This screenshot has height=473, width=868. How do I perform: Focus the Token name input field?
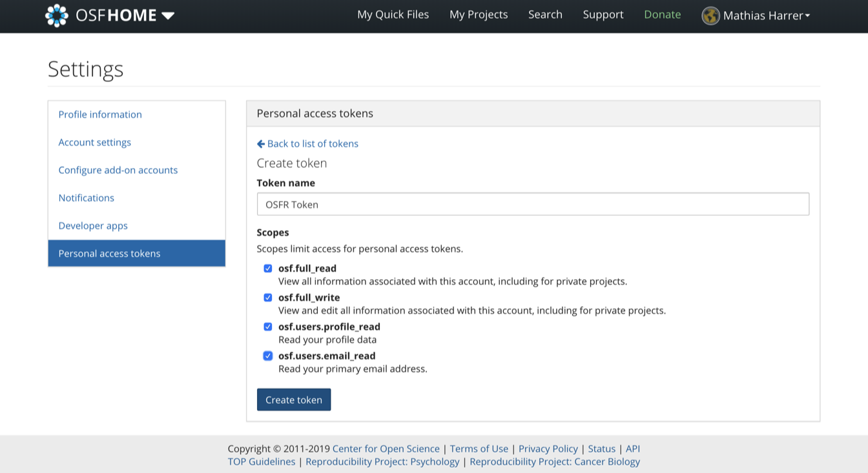point(533,204)
